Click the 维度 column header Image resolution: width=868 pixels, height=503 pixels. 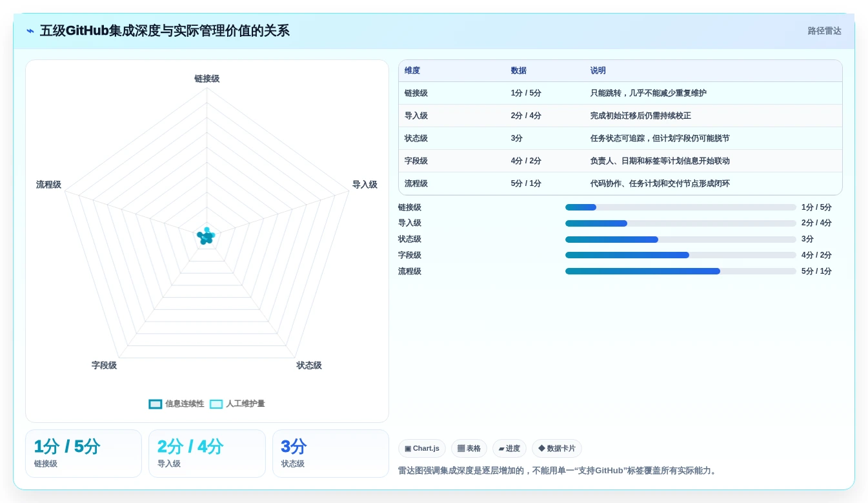[x=412, y=71]
